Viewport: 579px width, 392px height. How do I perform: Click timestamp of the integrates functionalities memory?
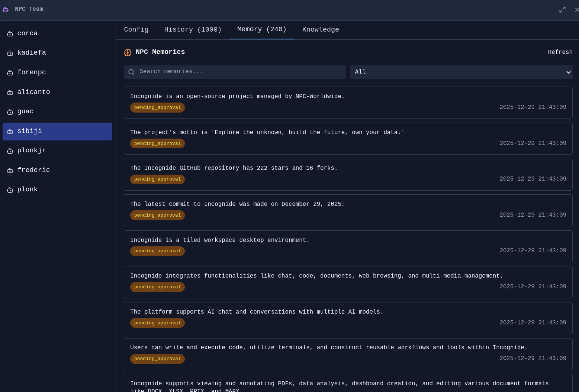(533, 287)
